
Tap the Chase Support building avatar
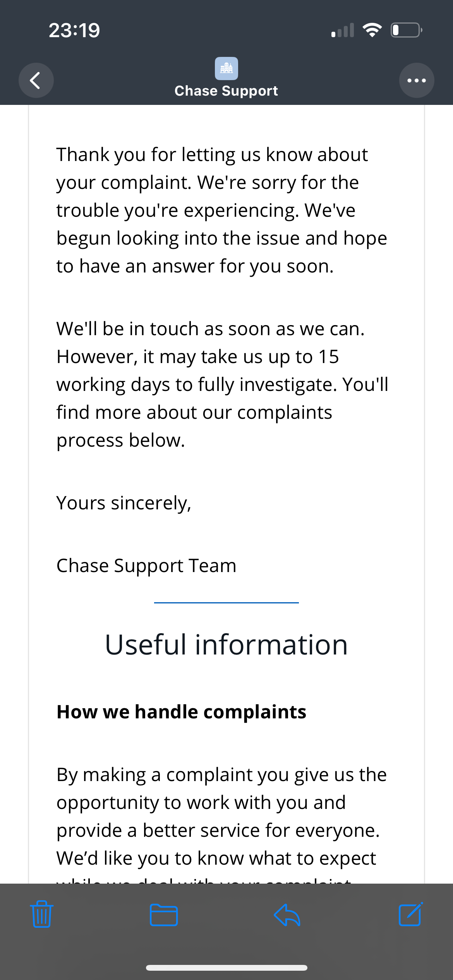pyautogui.click(x=226, y=69)
